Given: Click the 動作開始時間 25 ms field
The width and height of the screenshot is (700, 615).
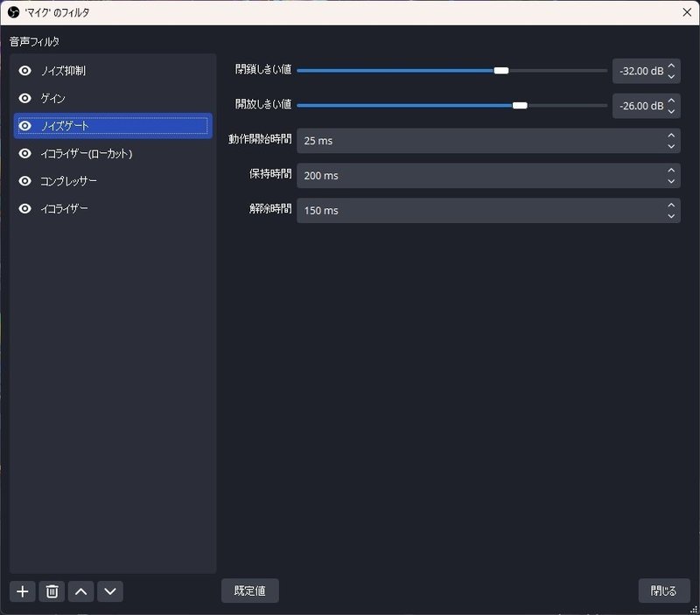Looking at the screenshot, I should click(488, 141).
